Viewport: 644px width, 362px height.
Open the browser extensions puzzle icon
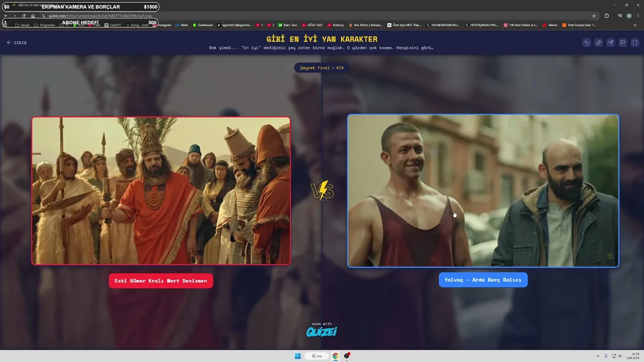(x=607, y=16)
